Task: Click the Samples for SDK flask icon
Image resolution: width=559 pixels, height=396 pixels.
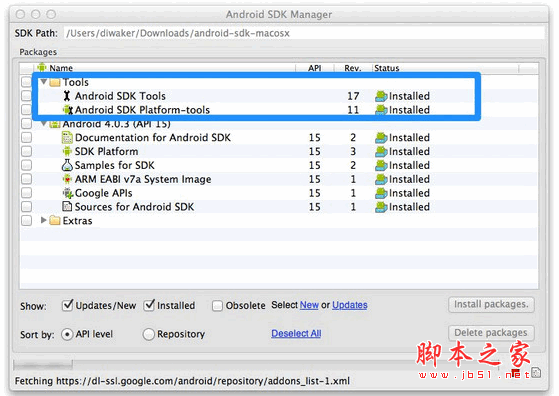Action: (67, 165)
